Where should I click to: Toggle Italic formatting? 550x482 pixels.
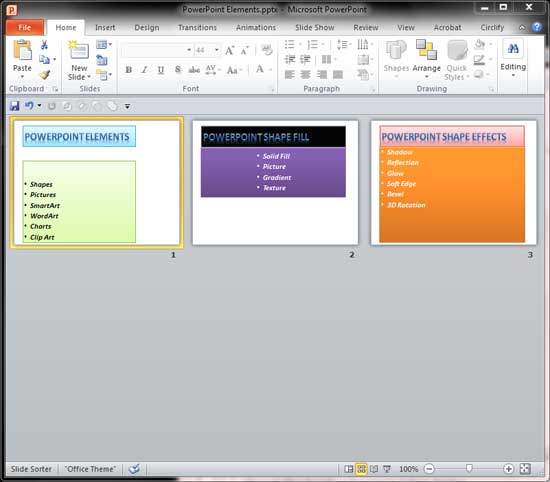click(144, 70)
